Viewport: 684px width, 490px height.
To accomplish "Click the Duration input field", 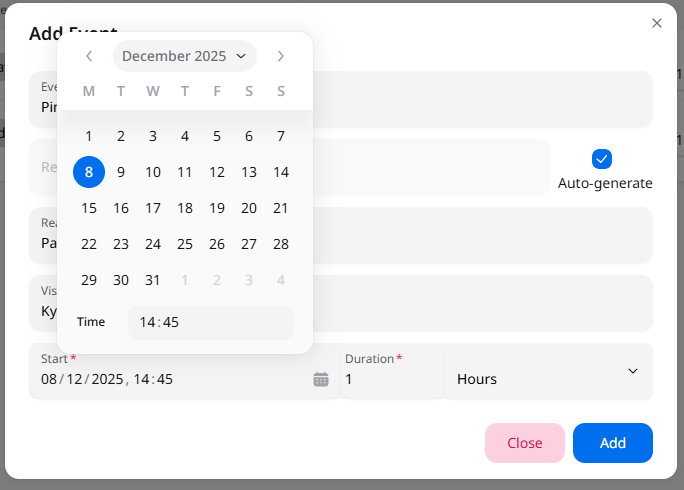I will pos(390,379).
